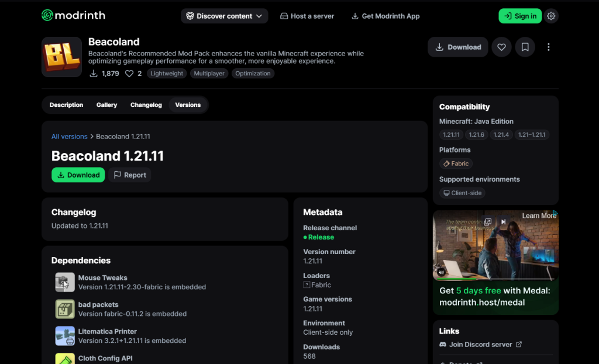Open the settings gear in the top bar
Screen dimensions: 599x364
551,16
